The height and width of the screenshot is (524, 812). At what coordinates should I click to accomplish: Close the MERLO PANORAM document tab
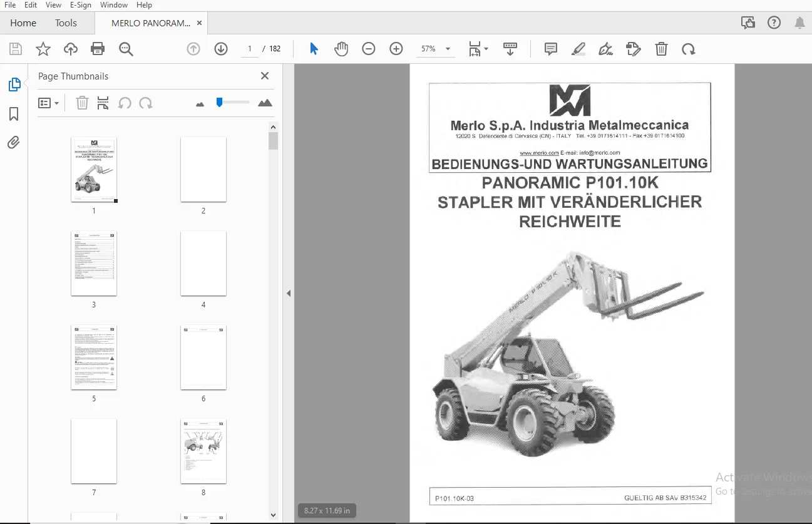[x=200, y=23]
